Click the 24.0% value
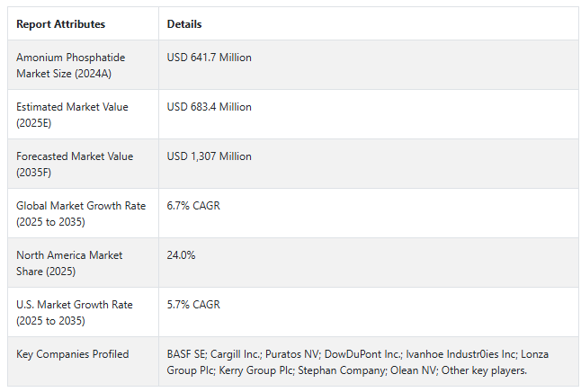The image size is (581, 392). 181,255
